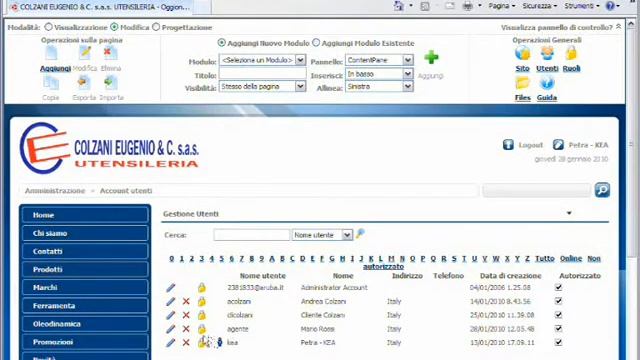Click the Petra - KEA profile link
The width and height of the screenshot is (640, 360).
click(x=588, y=145)
